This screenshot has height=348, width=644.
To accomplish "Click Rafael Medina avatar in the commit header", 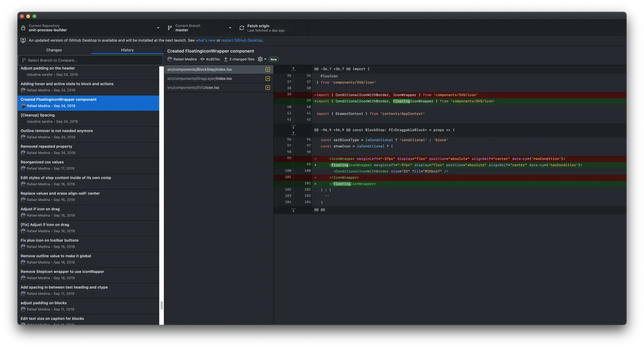I will (x=170, y=59).
